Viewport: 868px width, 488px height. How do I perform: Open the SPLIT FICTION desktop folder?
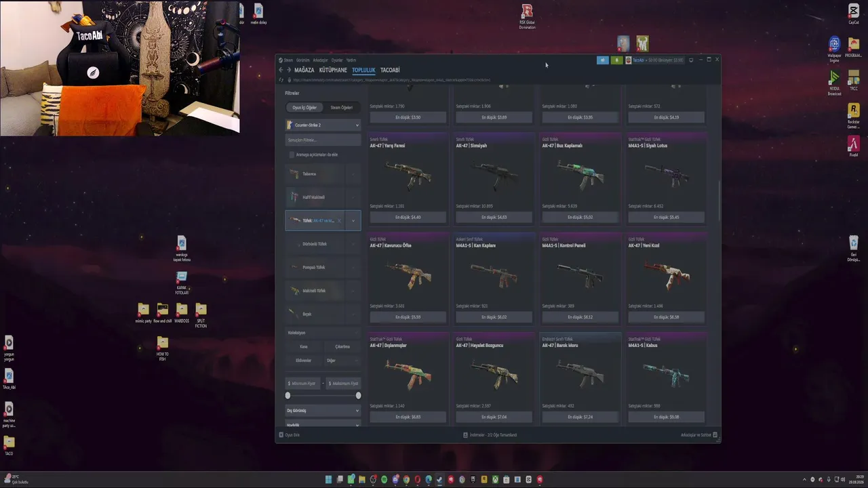(201, 315)
